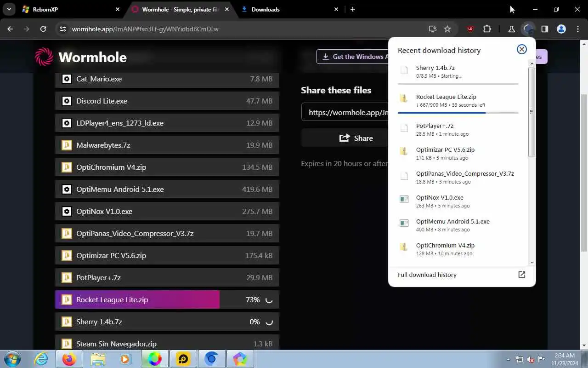The image size is (588, 368).
Task: Close the RebornXP tab
Action: coord(118,9)
